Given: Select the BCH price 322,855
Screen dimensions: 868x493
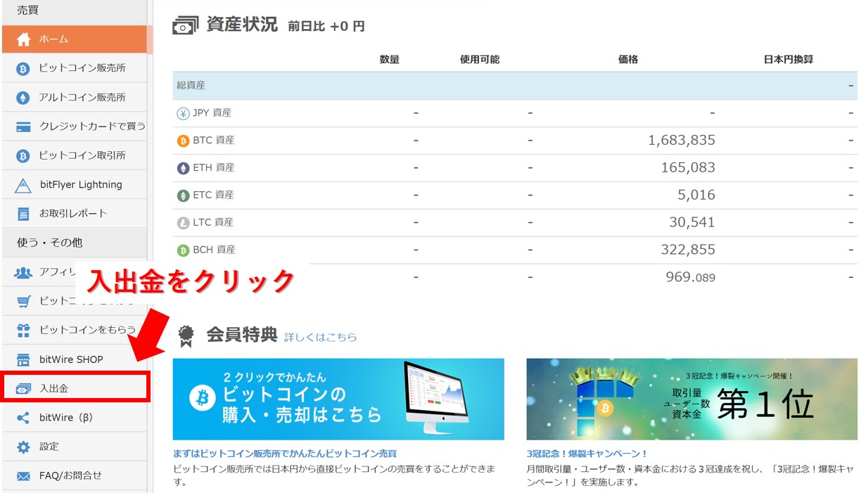Looking at the screenshot, I should (x=688, y=250).
